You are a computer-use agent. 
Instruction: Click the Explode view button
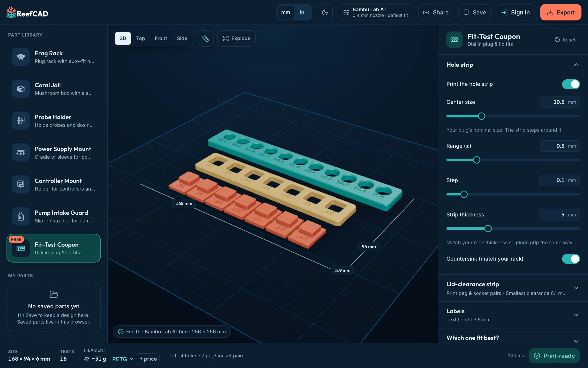[236, 38]
